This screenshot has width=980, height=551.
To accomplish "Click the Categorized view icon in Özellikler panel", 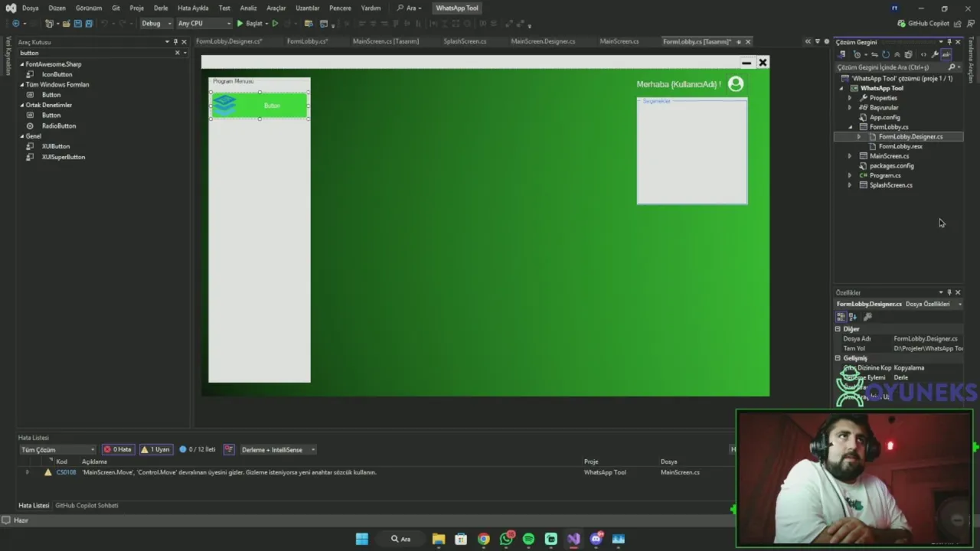I will click(841, 317).
